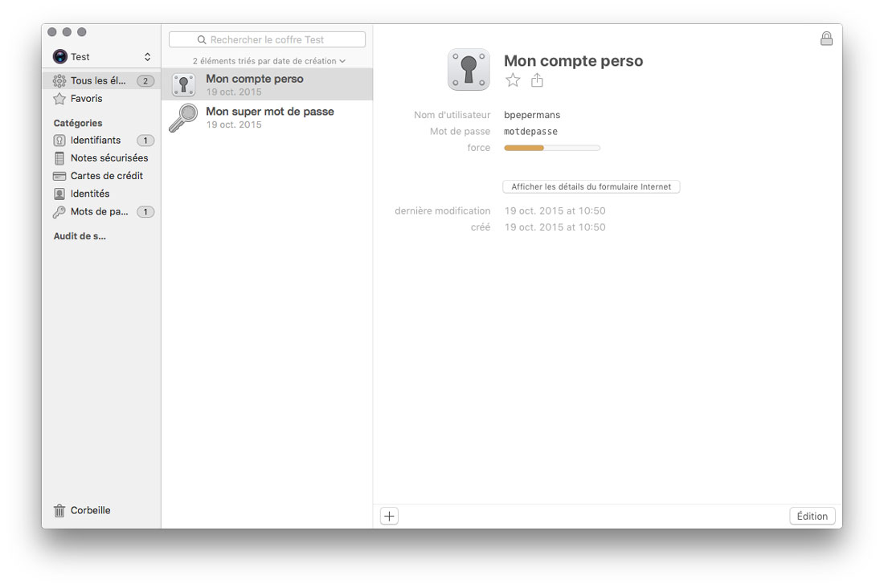Click the password value motdepasse
884x588 pixels.
530,132
